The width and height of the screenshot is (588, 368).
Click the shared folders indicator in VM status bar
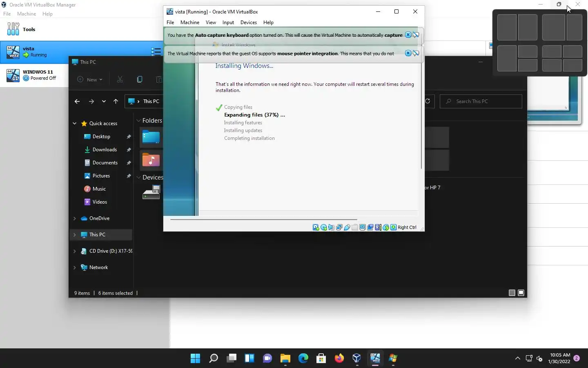[x=355, y=227]
